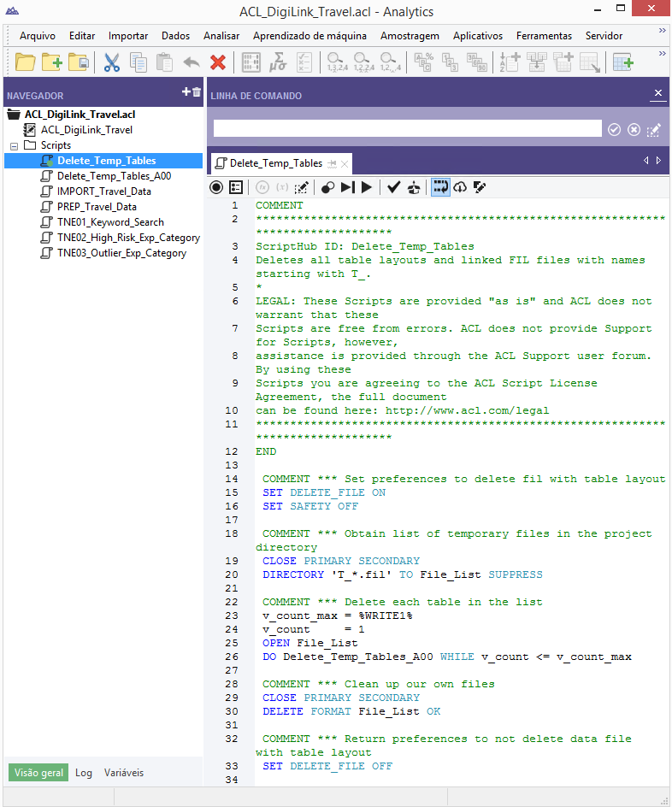The image size is (672, 807).
Task: Toggle the breakpoint icon in script toolbar
Action: [x=327, y=187]
